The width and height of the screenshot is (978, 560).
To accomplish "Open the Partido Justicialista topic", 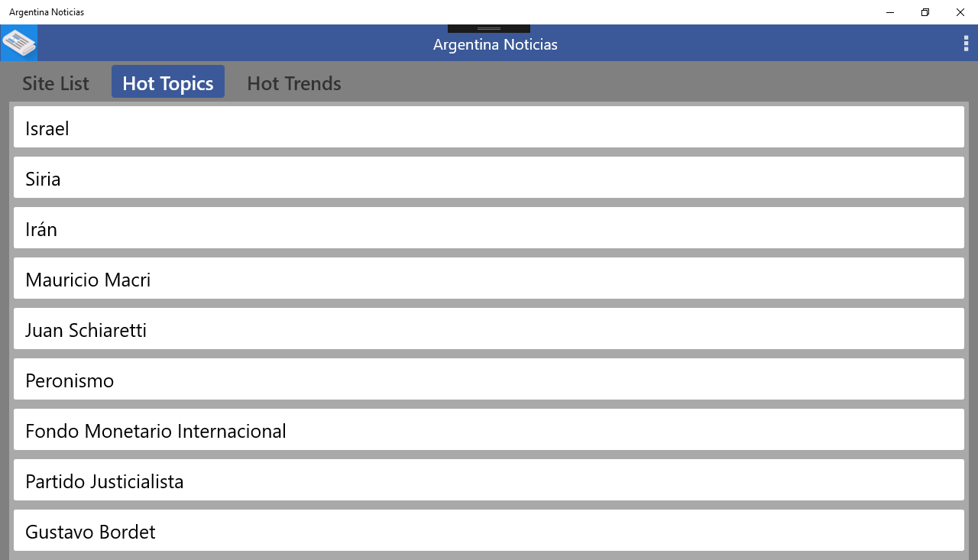I will tap(489, 481).
